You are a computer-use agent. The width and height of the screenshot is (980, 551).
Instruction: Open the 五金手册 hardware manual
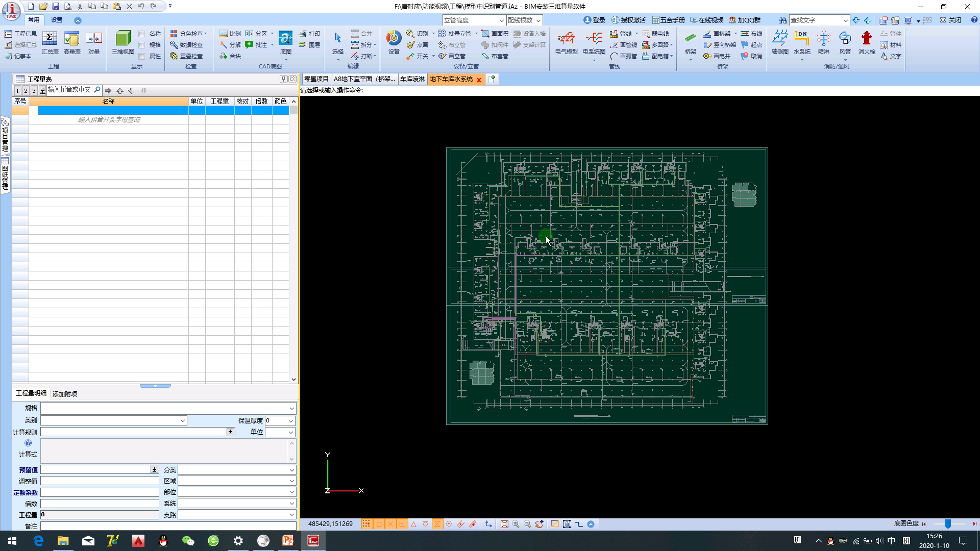coord(669,20)
